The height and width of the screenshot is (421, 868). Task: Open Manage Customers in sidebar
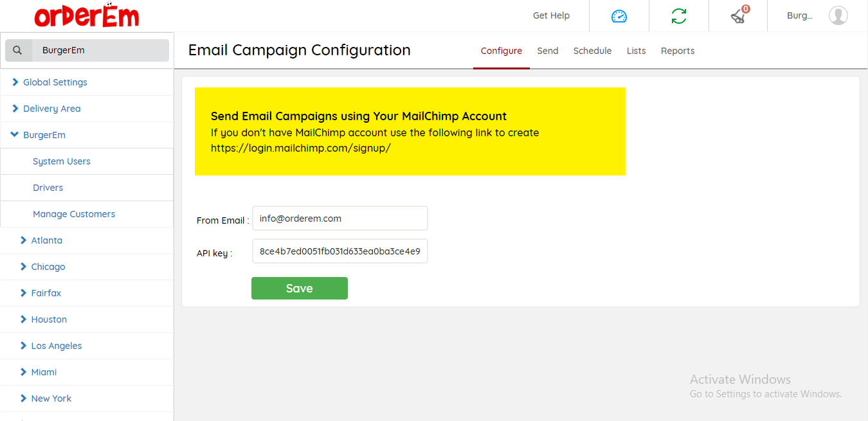tap(74, 214)
